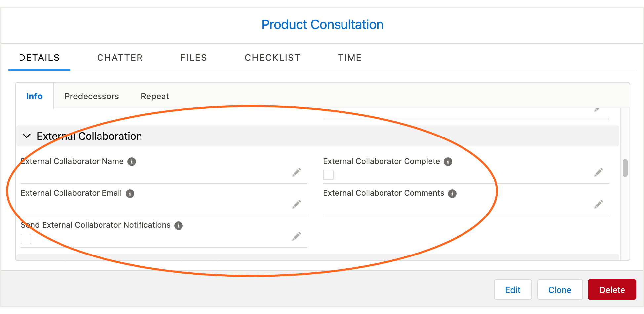This screenshot has width=644, height=314.
Task: Edit the Send External Collaborator Notifications field
Action: pyautogui.click(x=296, y=236)
